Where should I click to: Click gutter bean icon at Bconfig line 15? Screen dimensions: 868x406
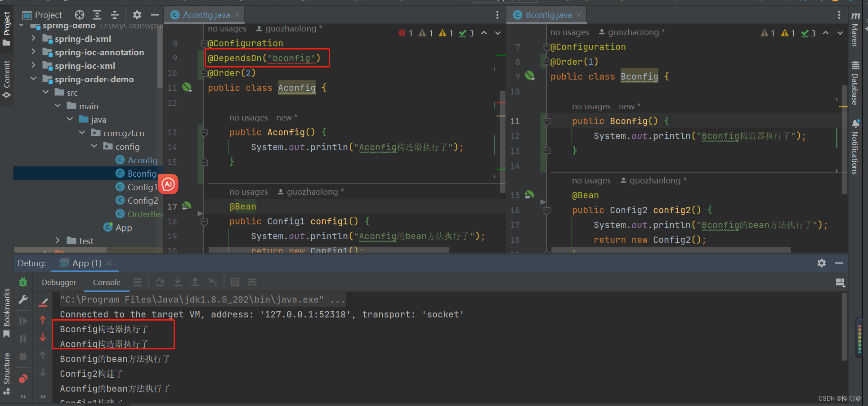tap(529, 195)
